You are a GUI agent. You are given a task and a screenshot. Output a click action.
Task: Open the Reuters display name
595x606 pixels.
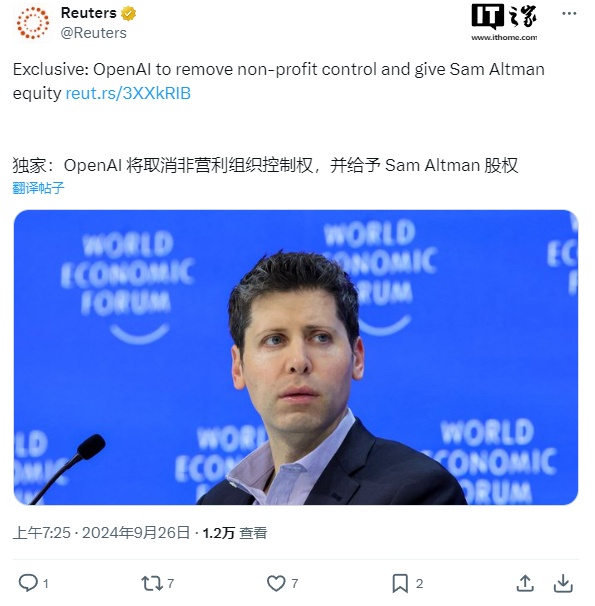click(x=89, y=13)
